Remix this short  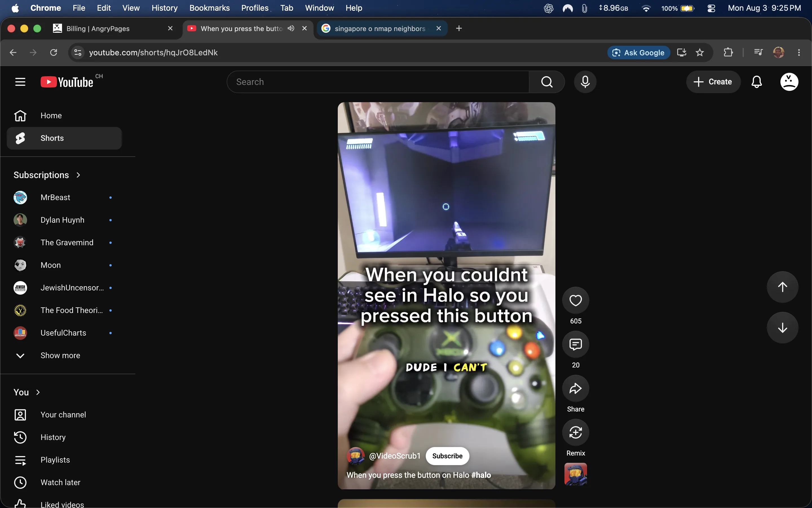point(575,432)
